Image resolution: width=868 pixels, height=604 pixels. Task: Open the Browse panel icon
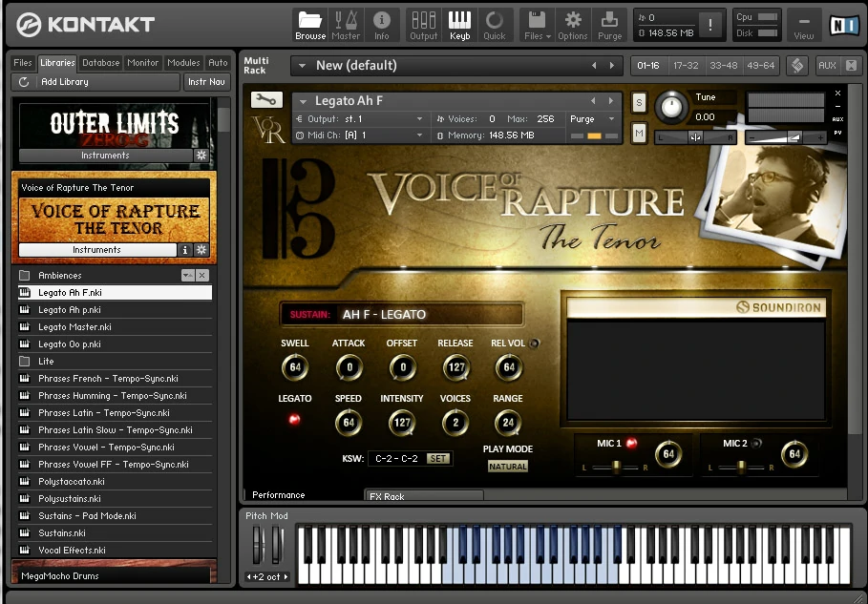tap(310, 26)
